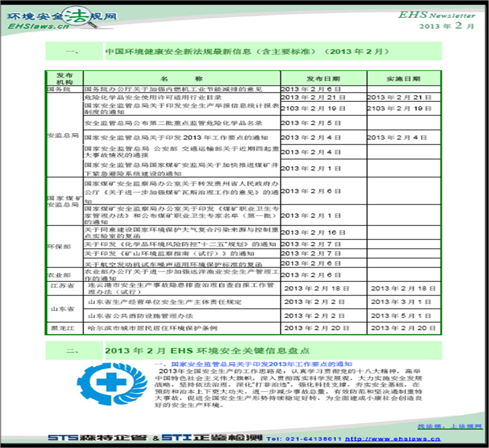This screenshot has width=489, height=448.
Task: Open the 找法规，上法规网 link
Action: pyautogui.click(x=449, y=426)
